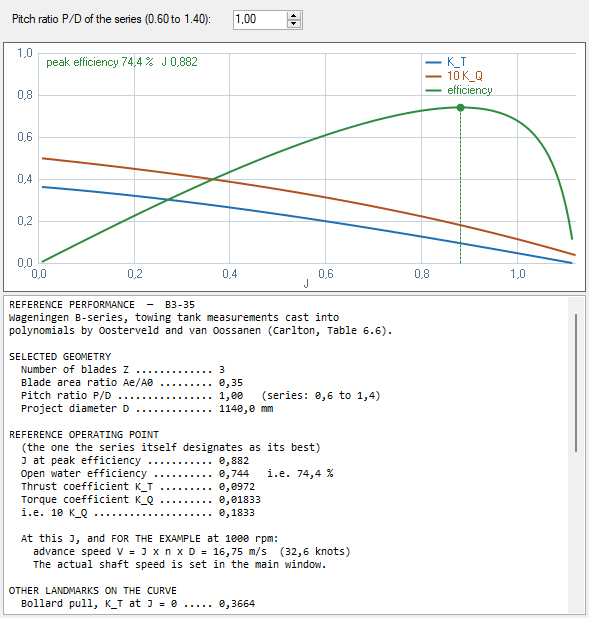Screen dimensions: 589x618
Task: Click the 'Thrust coefficient K_T' line
Action: point(138,487)
